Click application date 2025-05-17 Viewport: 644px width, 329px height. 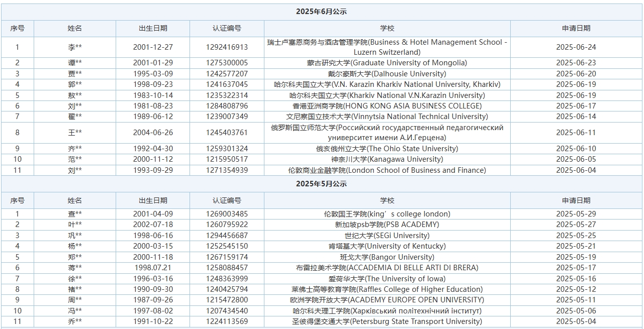576,268
